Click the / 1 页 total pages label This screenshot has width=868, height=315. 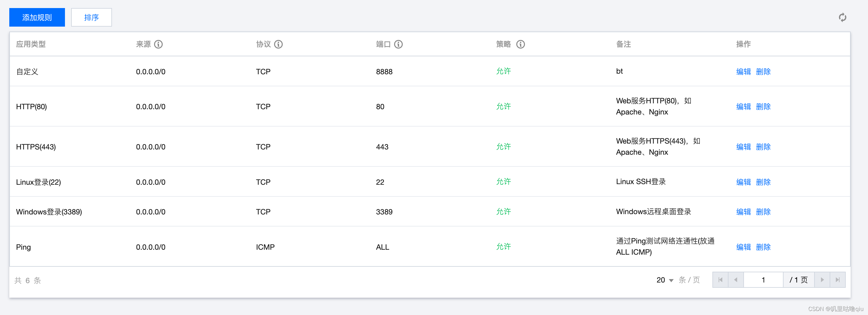pos(799,280)
